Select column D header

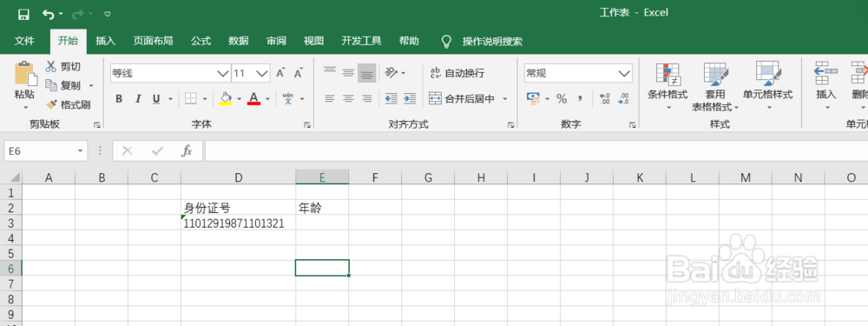pos(238,177)
